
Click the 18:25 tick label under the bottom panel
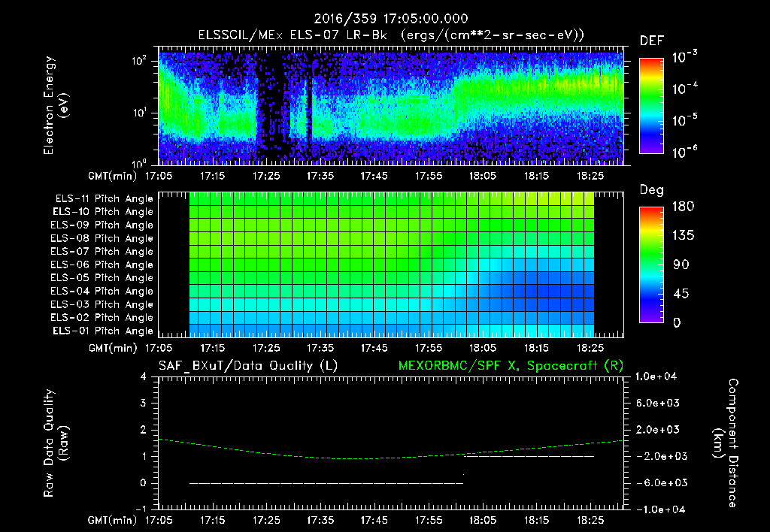coord(590,520)
